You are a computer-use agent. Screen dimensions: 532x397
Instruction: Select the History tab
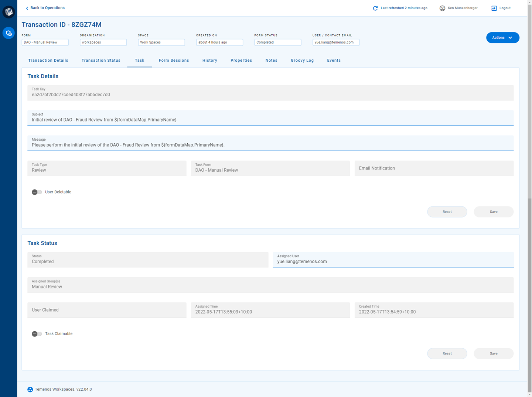209,61
